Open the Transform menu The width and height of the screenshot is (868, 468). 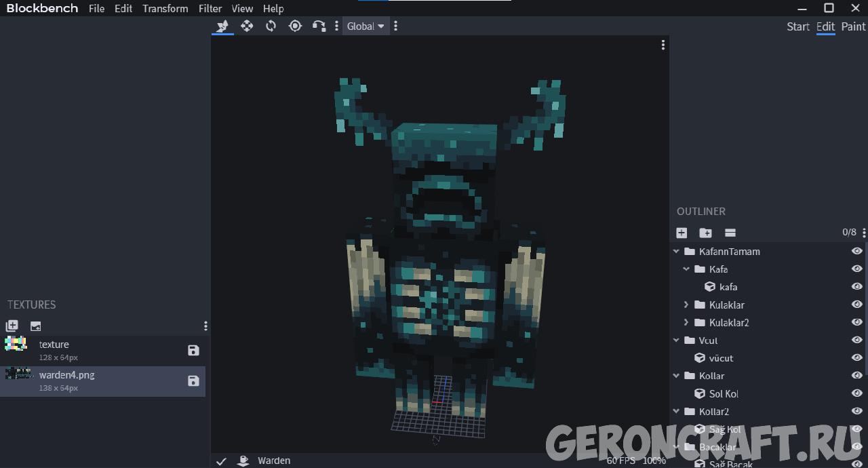[165, 9]
